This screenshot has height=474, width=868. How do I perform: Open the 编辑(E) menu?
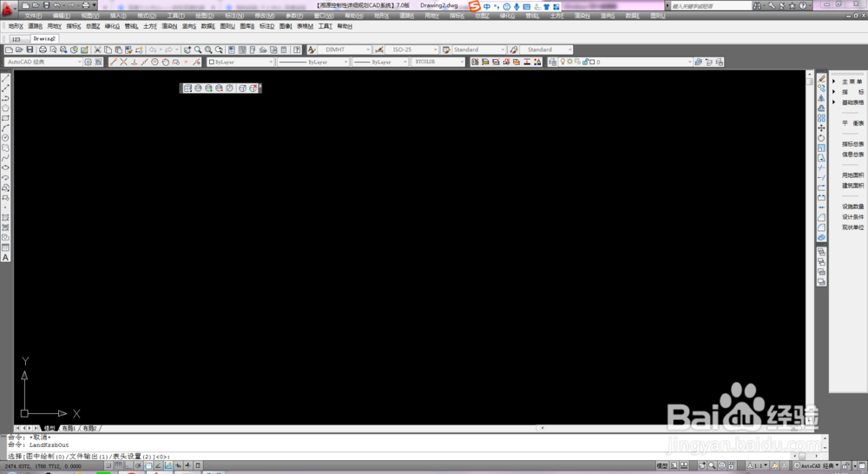pyautogui.click(x=62, y=16)
